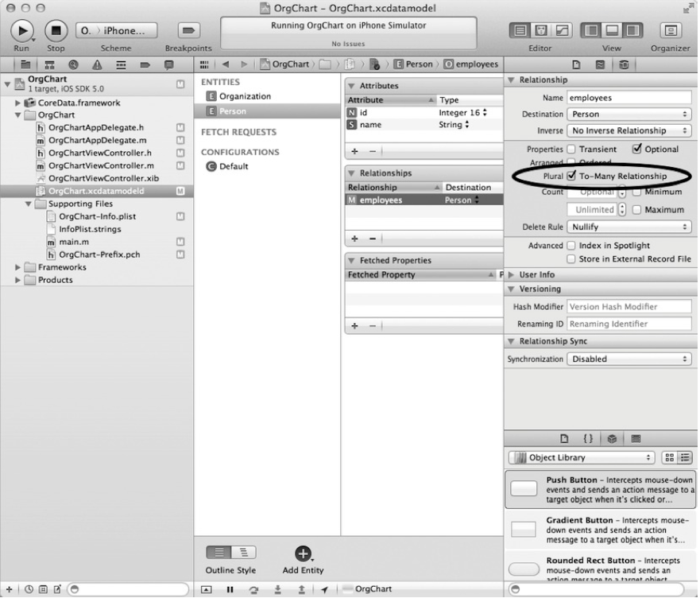The height and width of the screenshot is (598, 700).
Task: Enable the Minimum count checkbox
Action: pos(636,192)
